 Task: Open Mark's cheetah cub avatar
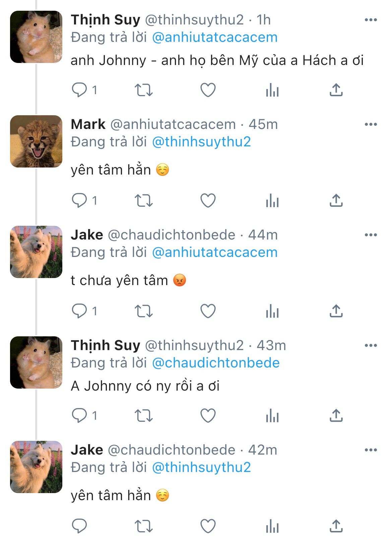click(36, 141)
